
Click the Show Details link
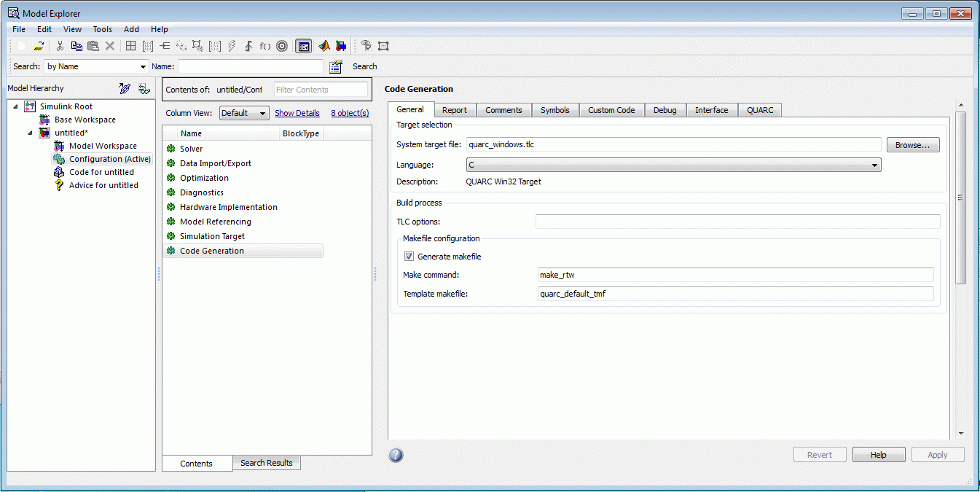(297, 113)
